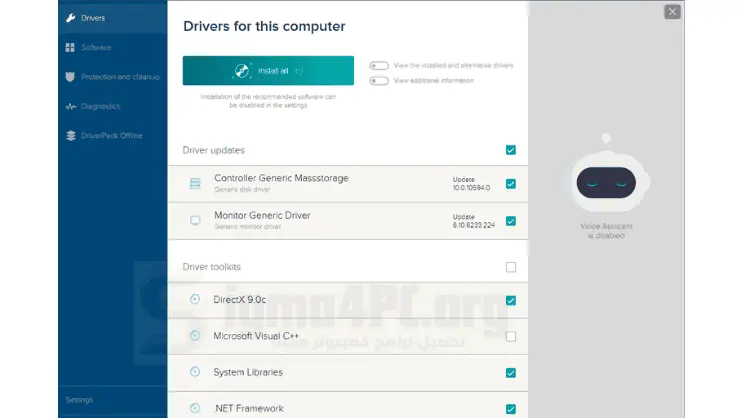Toggle view installed and alternative drivers switch

(x=379, y=66)
